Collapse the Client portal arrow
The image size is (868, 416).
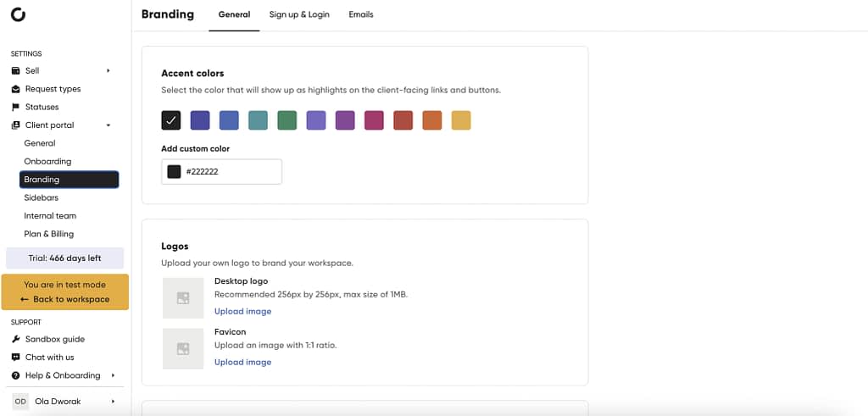point(108,125)
